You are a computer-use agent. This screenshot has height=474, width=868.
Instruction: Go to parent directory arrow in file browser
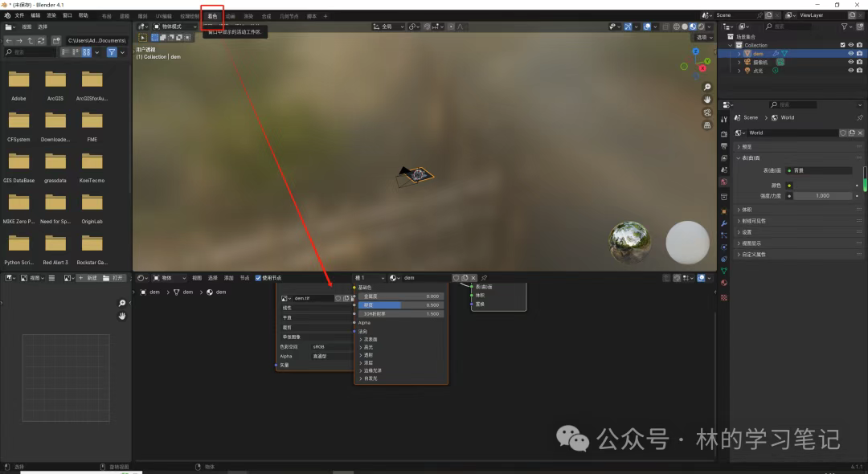pyautogui.click(x=31, y=40)
